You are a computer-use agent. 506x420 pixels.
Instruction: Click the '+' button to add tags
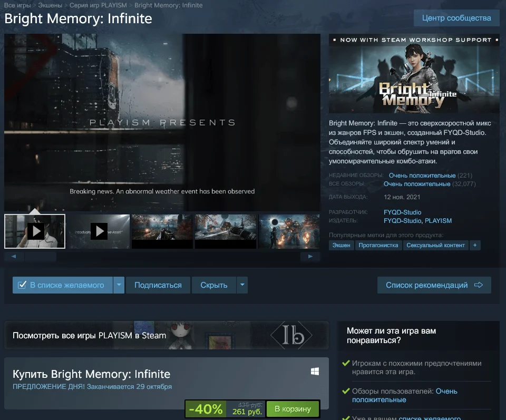475,245
